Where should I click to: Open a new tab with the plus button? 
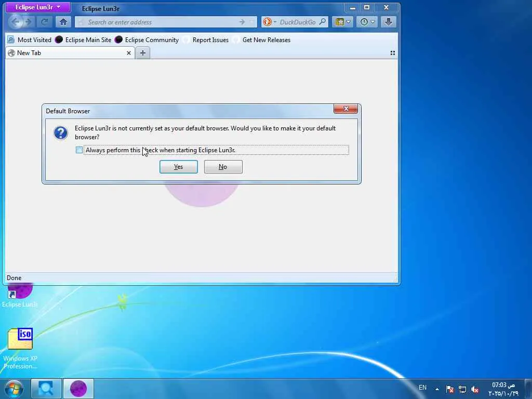point(143,53)
